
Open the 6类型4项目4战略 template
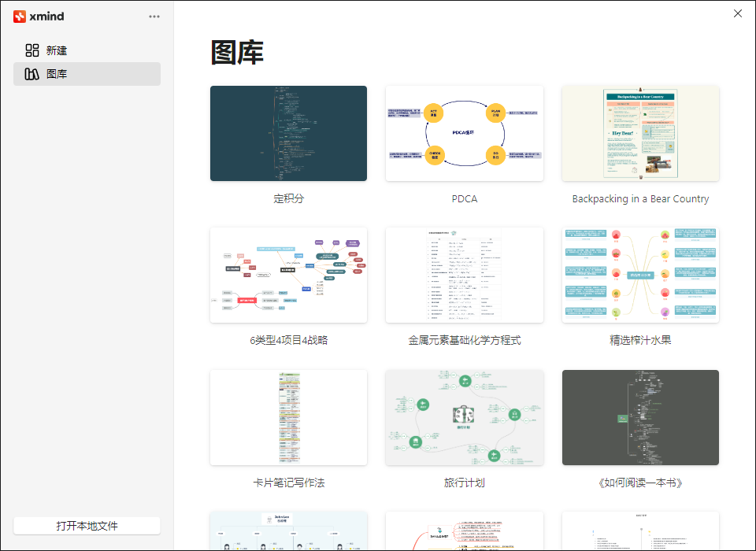pos(288,275)
